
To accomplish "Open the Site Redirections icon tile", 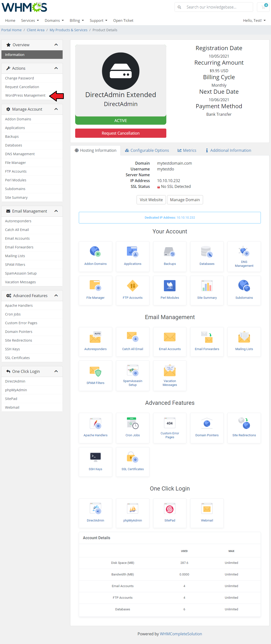I will point(244,428).
